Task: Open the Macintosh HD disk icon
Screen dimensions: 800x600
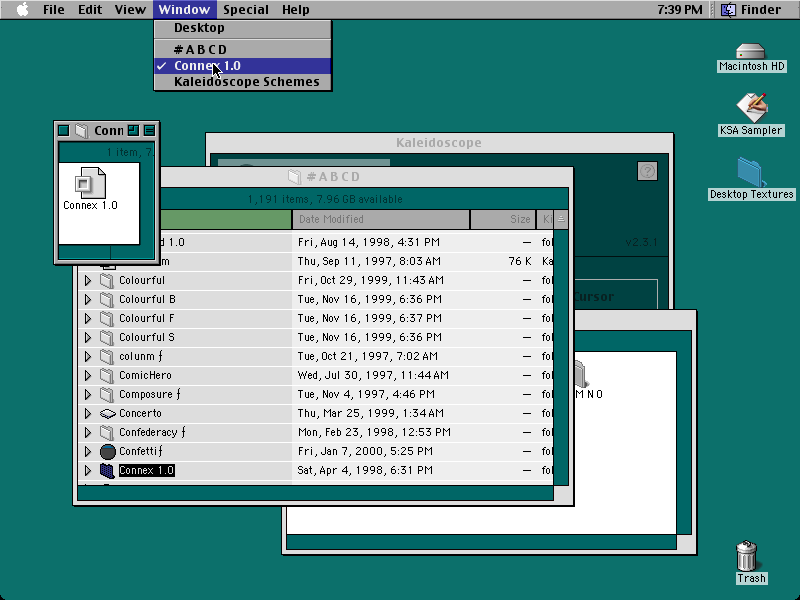Action: click(x=751, y=52)
